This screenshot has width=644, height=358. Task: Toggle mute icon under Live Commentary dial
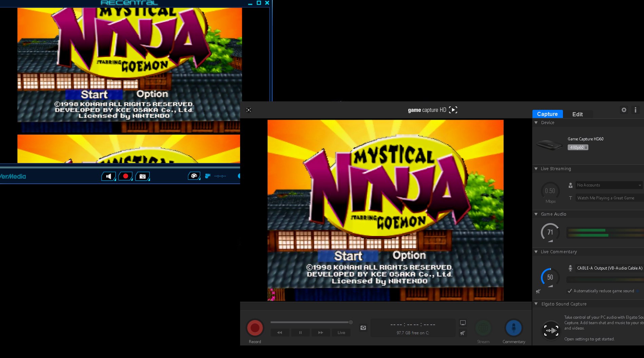click(x=538, y=291)
